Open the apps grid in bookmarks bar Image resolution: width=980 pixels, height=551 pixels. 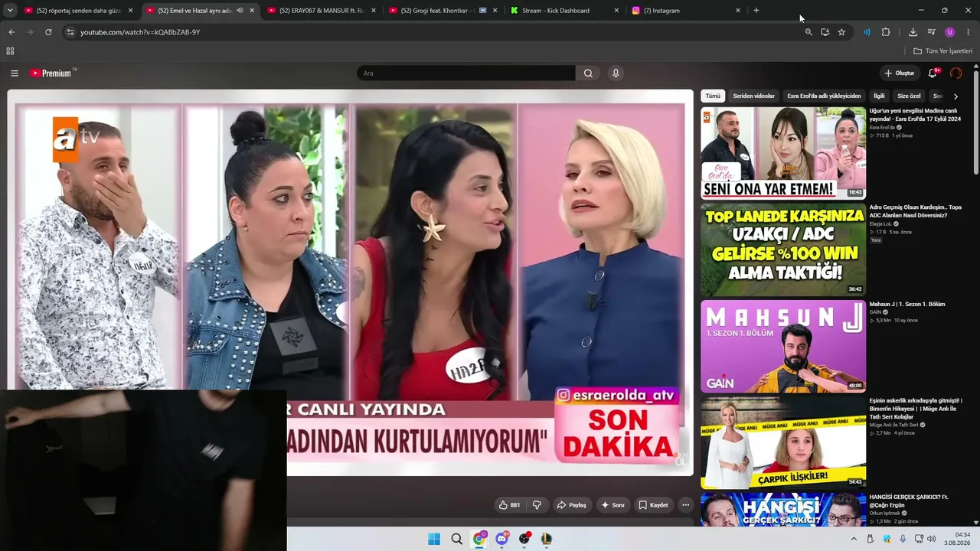tap(10, 51)
